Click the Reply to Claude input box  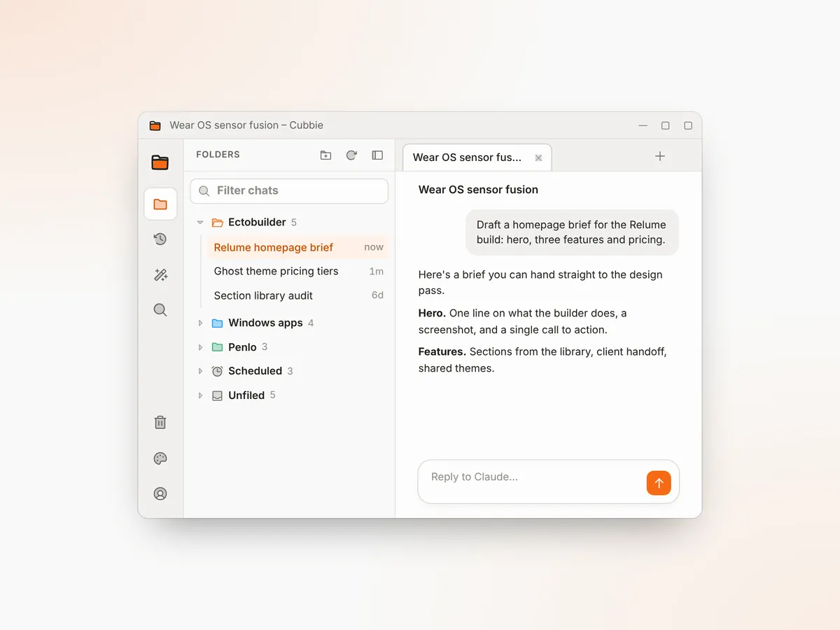point(549,482)
